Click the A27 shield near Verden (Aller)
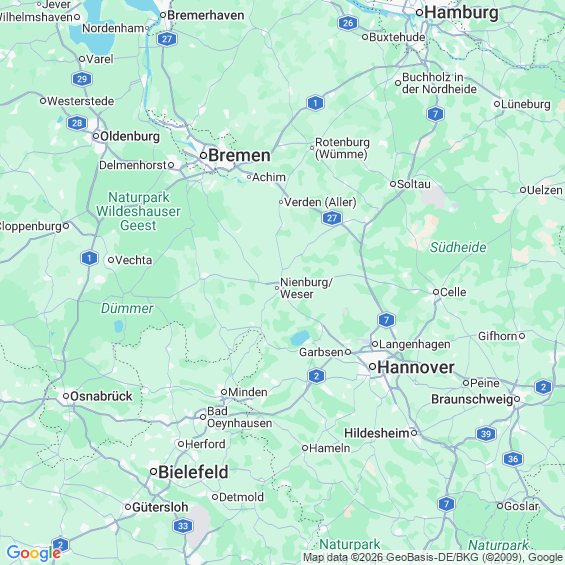565x565 pixels. (332, 218)
